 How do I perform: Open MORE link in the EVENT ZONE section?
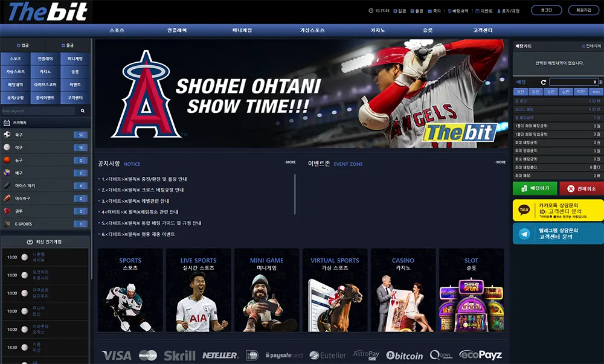500,162
